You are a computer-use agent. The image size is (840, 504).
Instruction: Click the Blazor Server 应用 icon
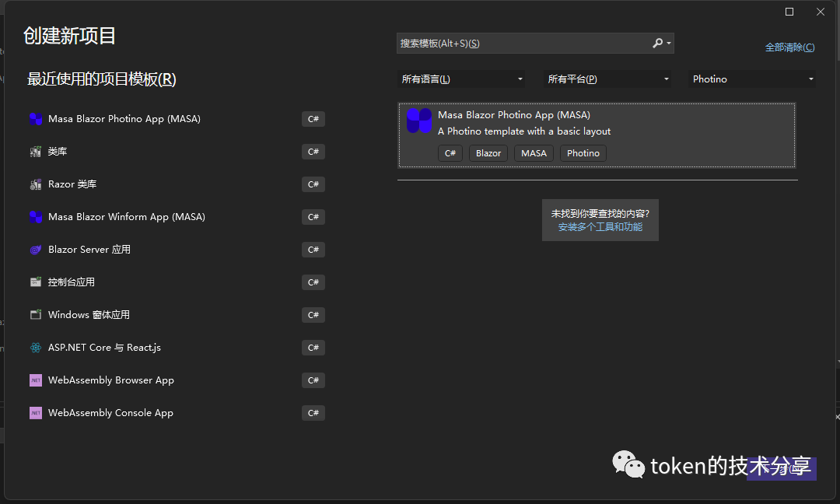pyautogui.click(x=35, y=250)
